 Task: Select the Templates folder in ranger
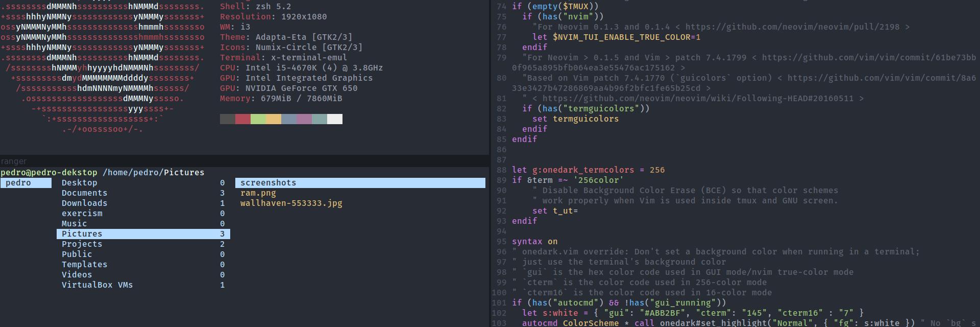[84, 265]
